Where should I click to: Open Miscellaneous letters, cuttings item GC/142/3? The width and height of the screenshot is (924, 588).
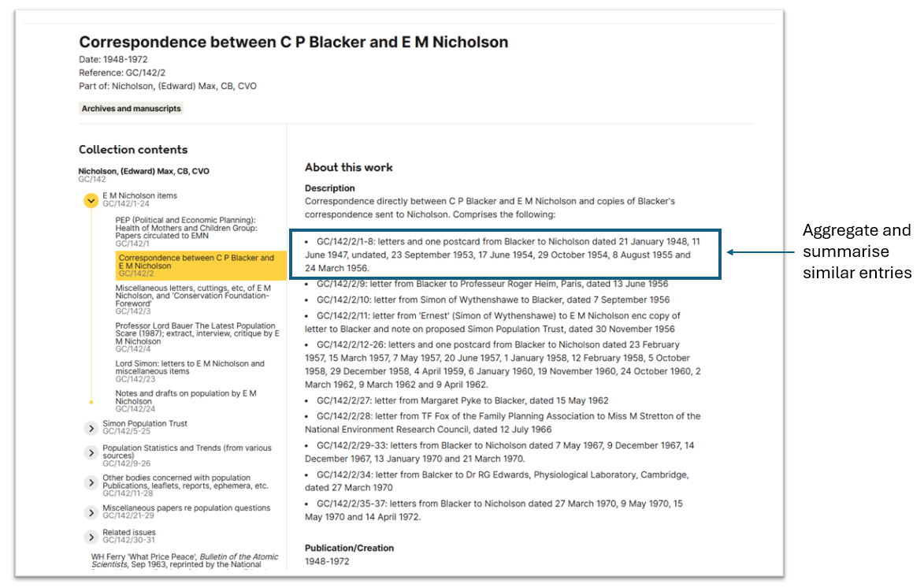click(x=193, y=296)
